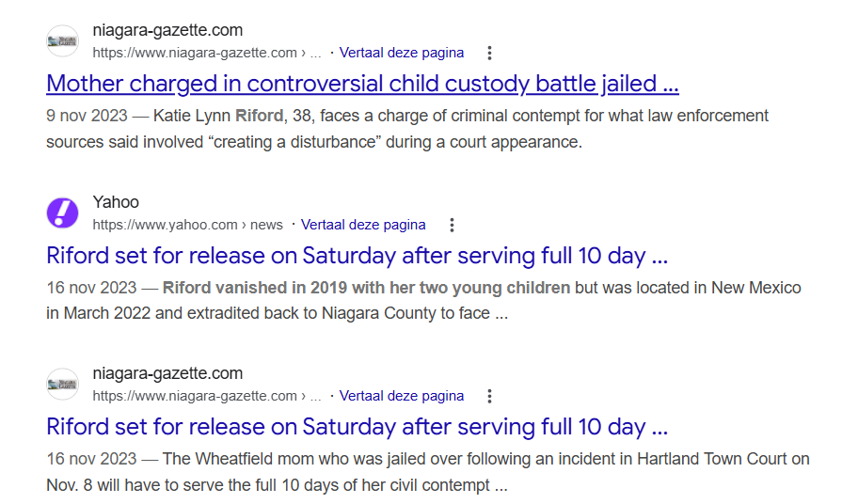Click the 'Yahoo' site name
Viewport: 858px width, 504px height.
(x=116, y=202)
